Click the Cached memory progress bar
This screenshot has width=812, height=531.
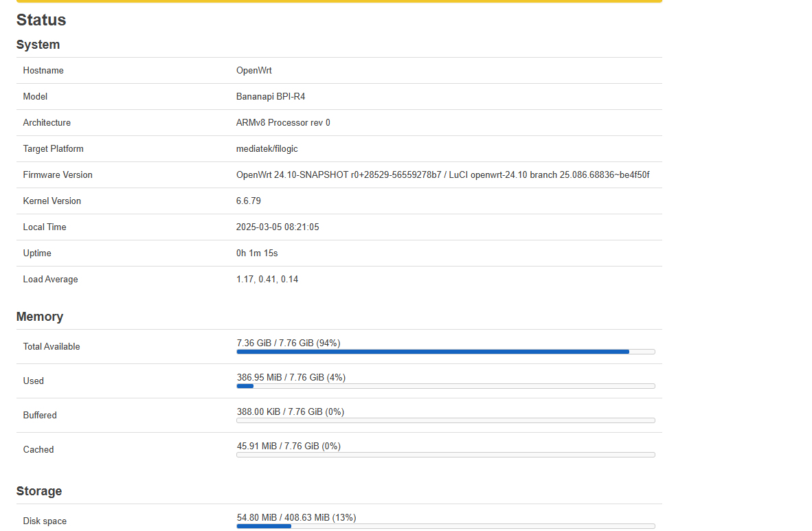pyautogui.click(x=446, y=455)
